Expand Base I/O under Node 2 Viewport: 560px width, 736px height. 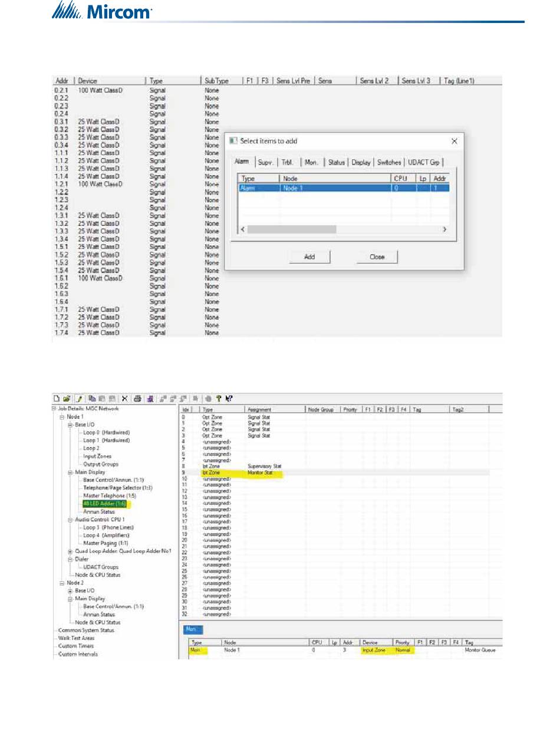(x=70, y=590)
